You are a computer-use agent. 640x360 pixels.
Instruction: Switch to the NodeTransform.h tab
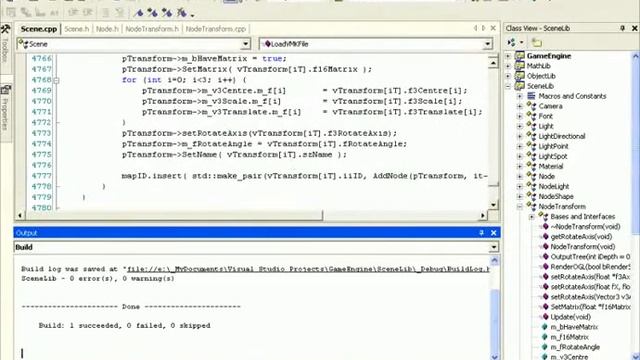coord(152,29)
